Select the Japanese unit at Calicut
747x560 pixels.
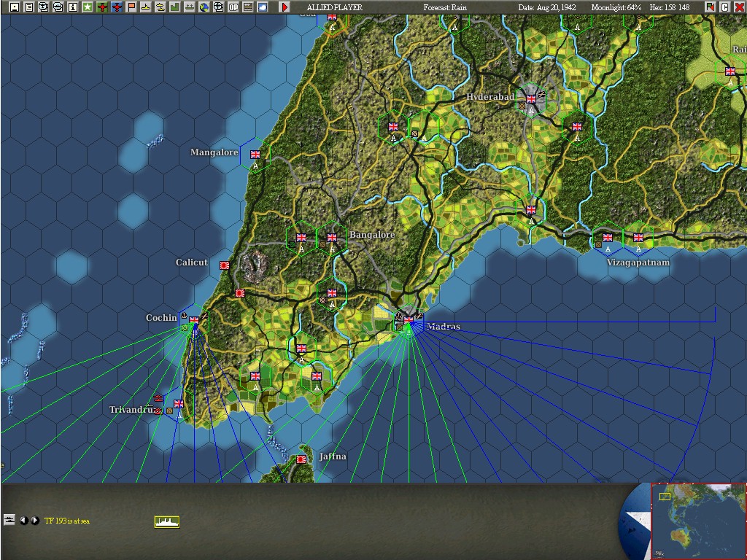[225, 265]
